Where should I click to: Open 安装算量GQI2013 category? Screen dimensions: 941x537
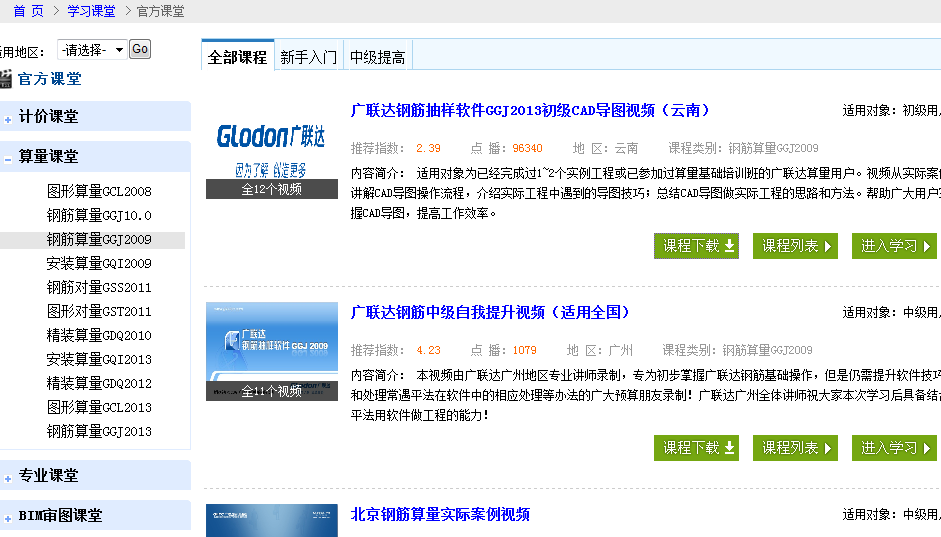coord(99,359)
